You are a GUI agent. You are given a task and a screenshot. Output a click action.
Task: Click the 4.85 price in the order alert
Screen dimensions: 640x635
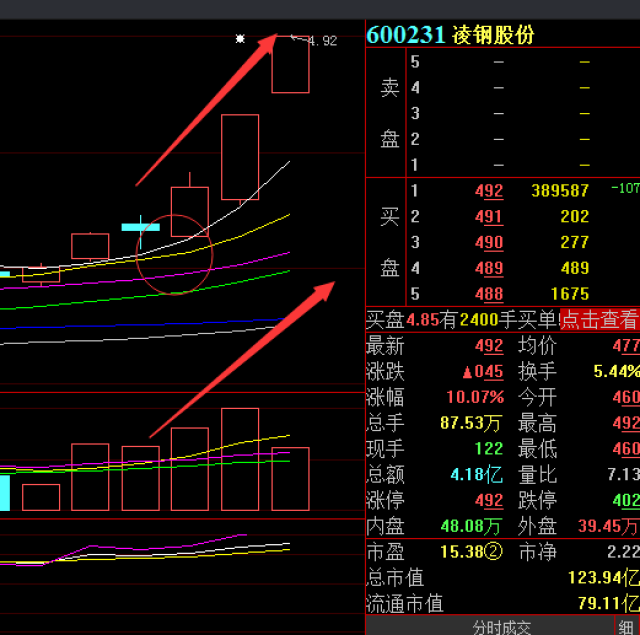[423, 320]
